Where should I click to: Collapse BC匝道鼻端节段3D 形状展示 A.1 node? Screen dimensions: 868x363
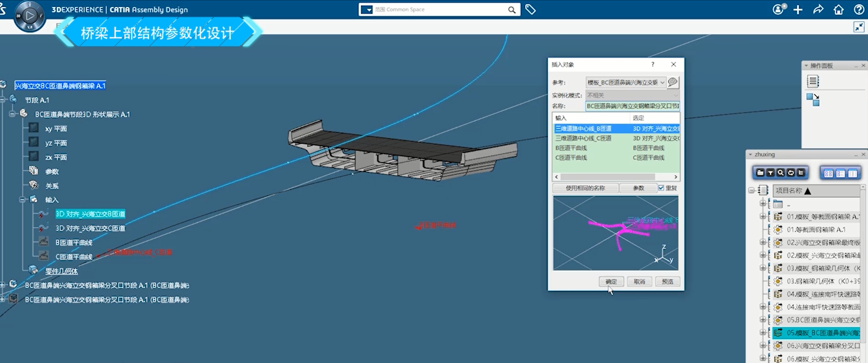coord(12,114)
